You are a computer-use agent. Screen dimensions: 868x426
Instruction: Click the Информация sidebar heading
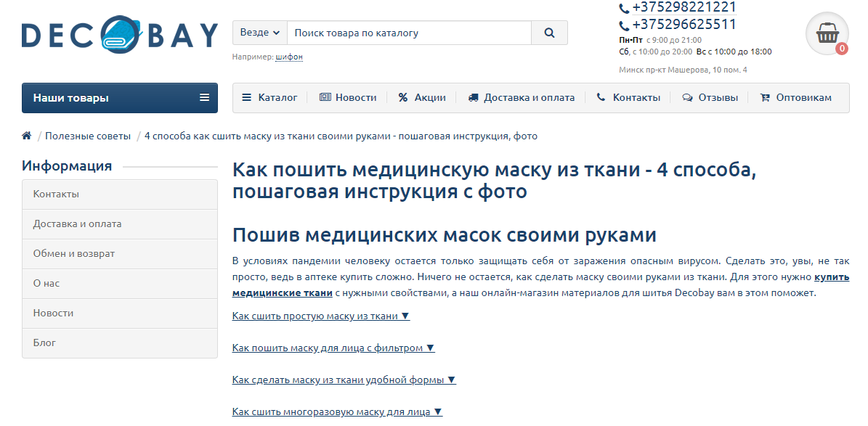67,165
